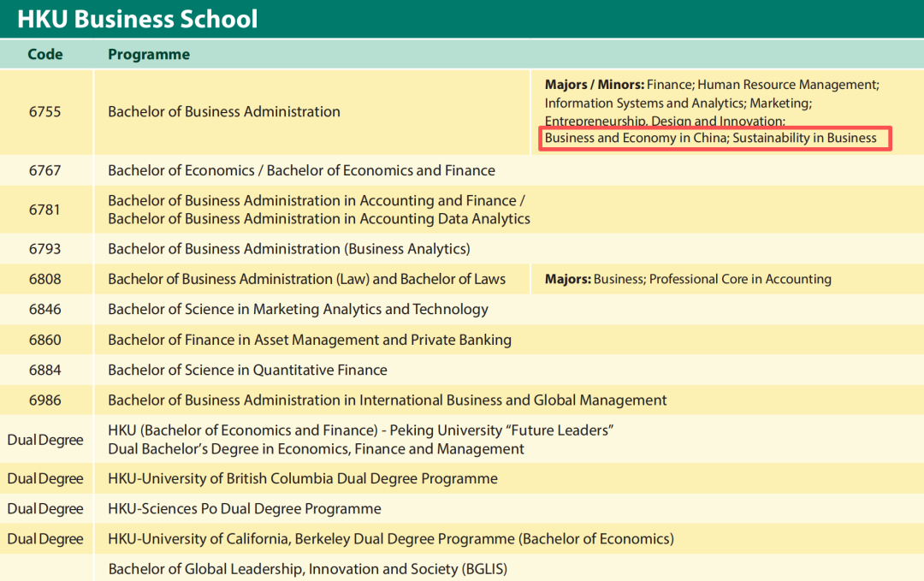Click BBA in Accounting Data Analytics line

(319, 218)
